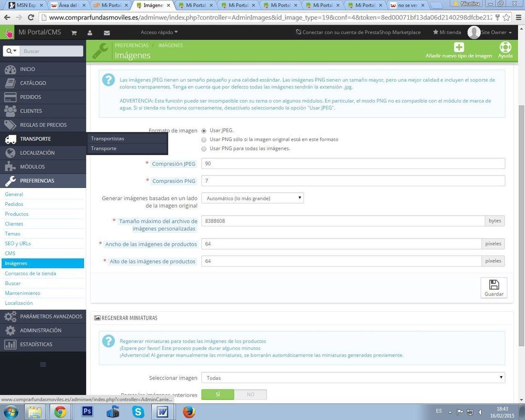Open the SEO y URLs menu item

[18, 243]
